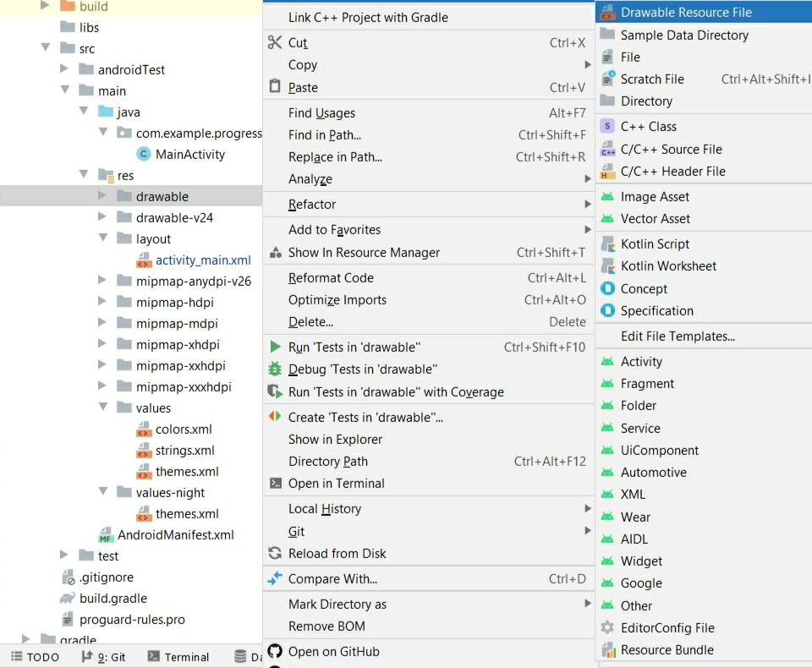Click the C/C++ Header File icon
Screen dimensions: 812x668
click(608, 171)
